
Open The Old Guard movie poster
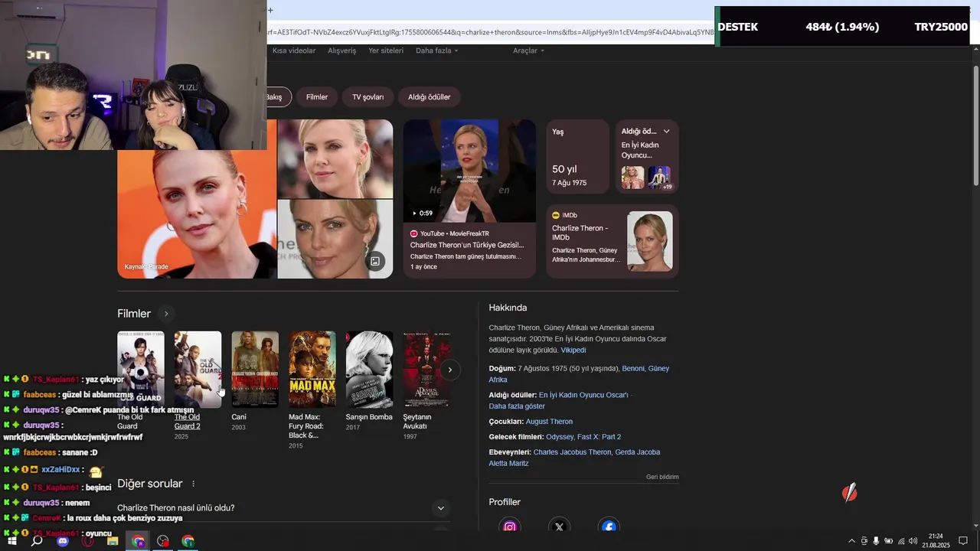[x=141, y=369]
